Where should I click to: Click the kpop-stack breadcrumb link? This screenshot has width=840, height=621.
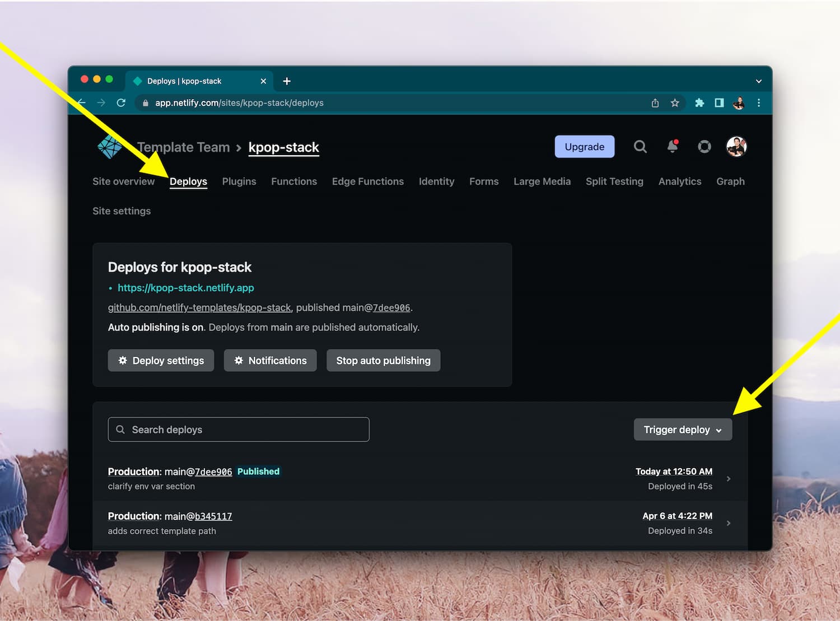coord(284,147)
